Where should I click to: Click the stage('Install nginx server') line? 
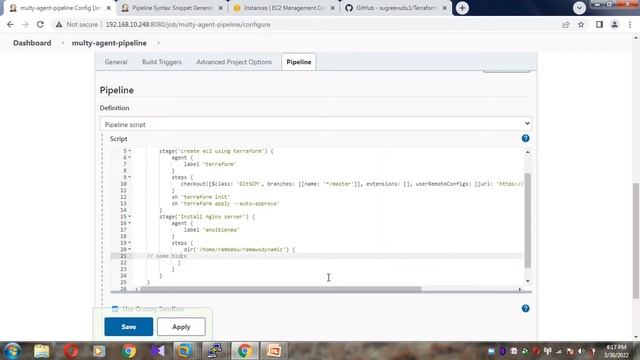pos(207,216)
